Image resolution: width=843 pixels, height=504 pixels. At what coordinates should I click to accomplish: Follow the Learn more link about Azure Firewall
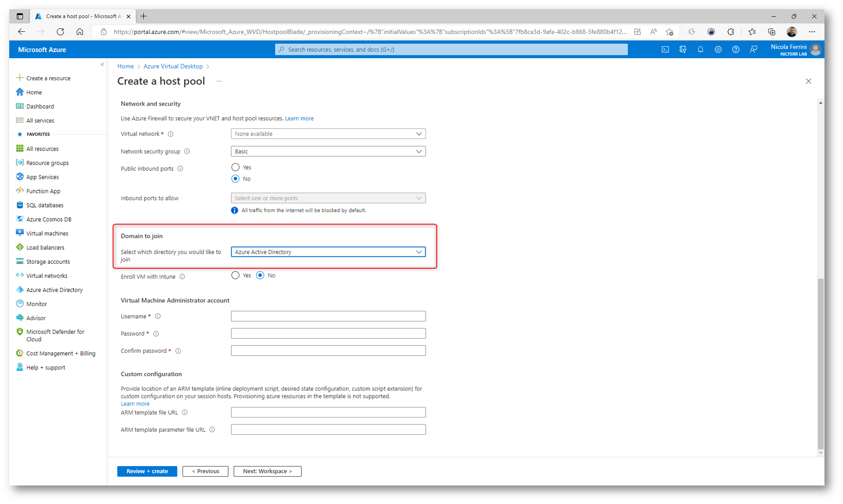(299, 119)
